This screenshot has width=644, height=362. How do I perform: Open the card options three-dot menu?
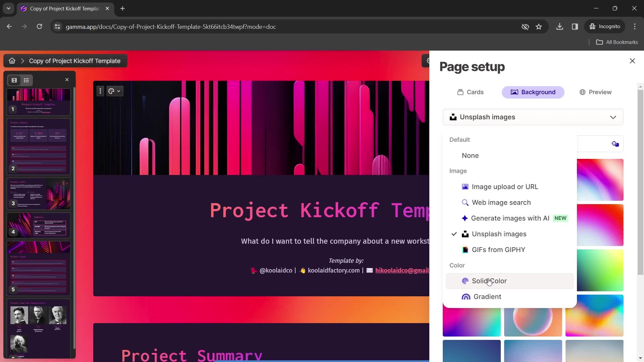(x=100, y=91)
